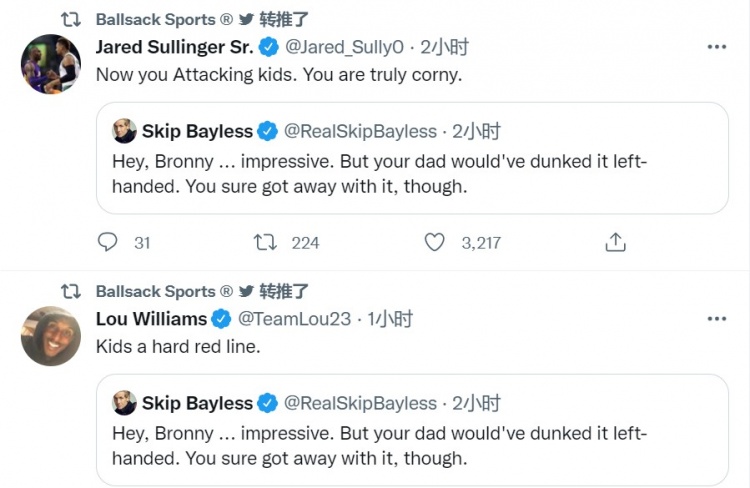Open Lou Williams' profile picture
The width and height of the screenshot is (750, 488).
pyautogui.click(x=50, y=336)
